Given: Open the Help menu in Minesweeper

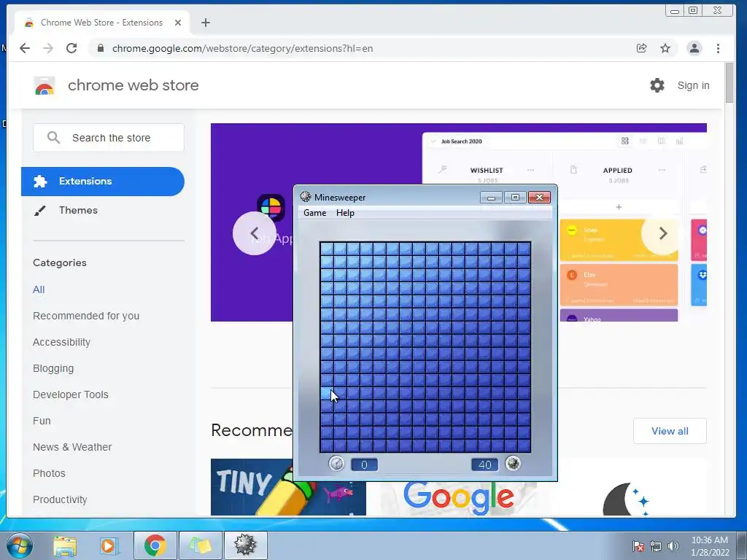Looking at the screenshot, I should [345, 213].
